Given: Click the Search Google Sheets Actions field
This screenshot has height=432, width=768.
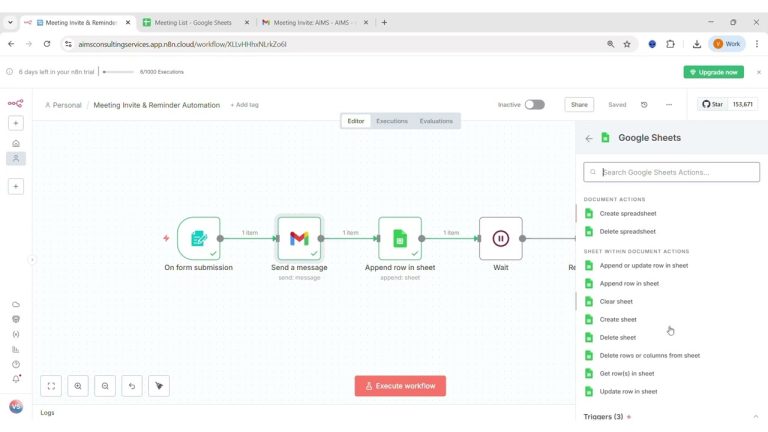Looking at the screenshot, I should (672, 172).
